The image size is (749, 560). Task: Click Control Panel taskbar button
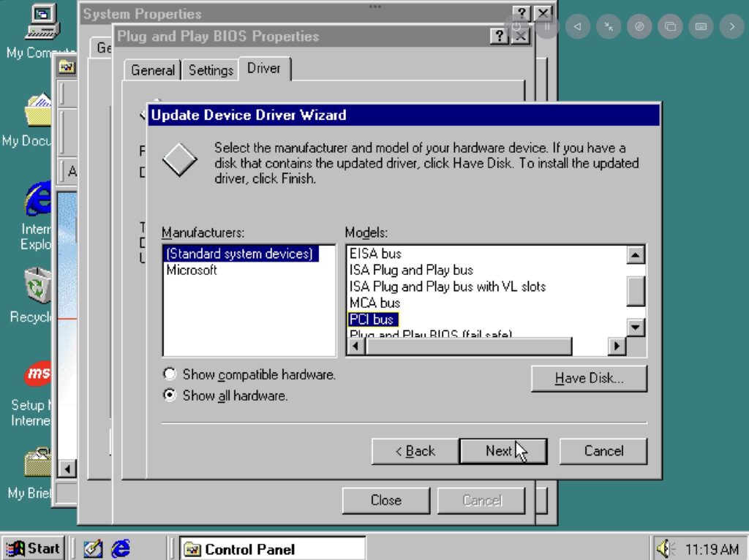pyautogui.click(x=272, y=549)
